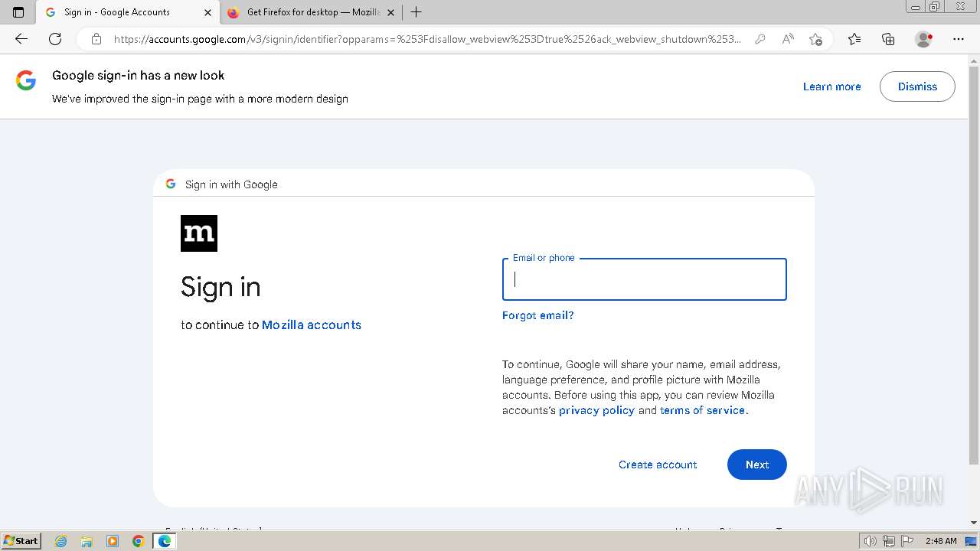The width and height of the screenshot is (980, 551).
Task: Open the Collections icon
Action: coord(888,39)
